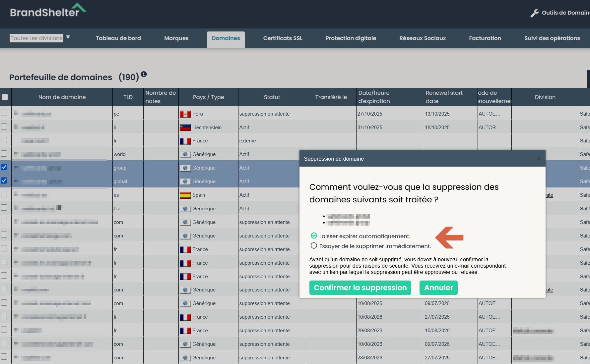Open Outils de Domaine wrench icon

tap(534, 13)
